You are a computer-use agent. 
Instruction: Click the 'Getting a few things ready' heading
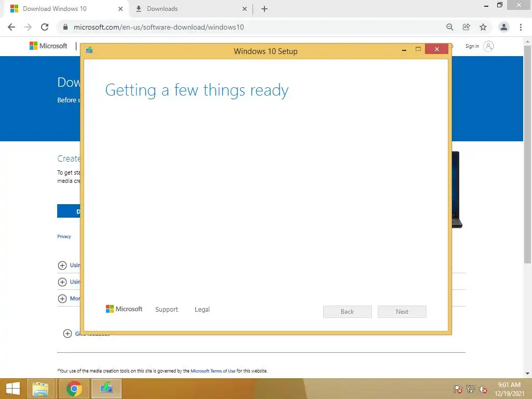click(x=197, y=90)
